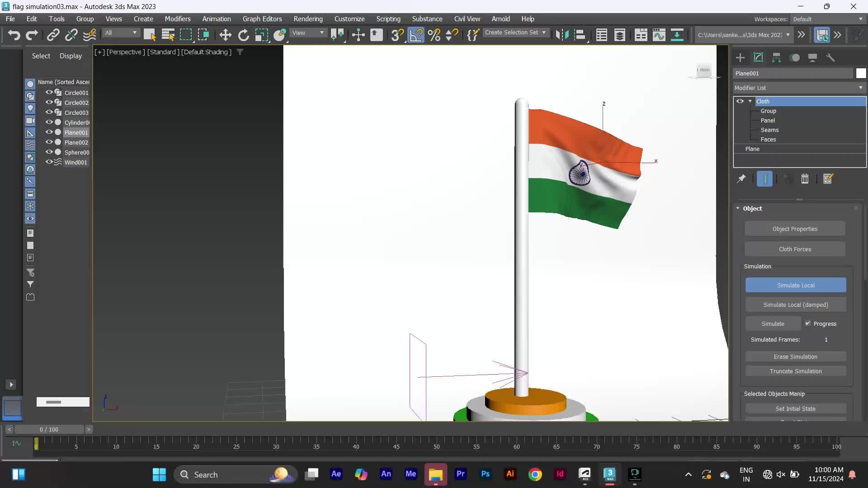Open the Modifier List dropdown
The height and width of the screenshot is (488, 868).
(860, 88)
